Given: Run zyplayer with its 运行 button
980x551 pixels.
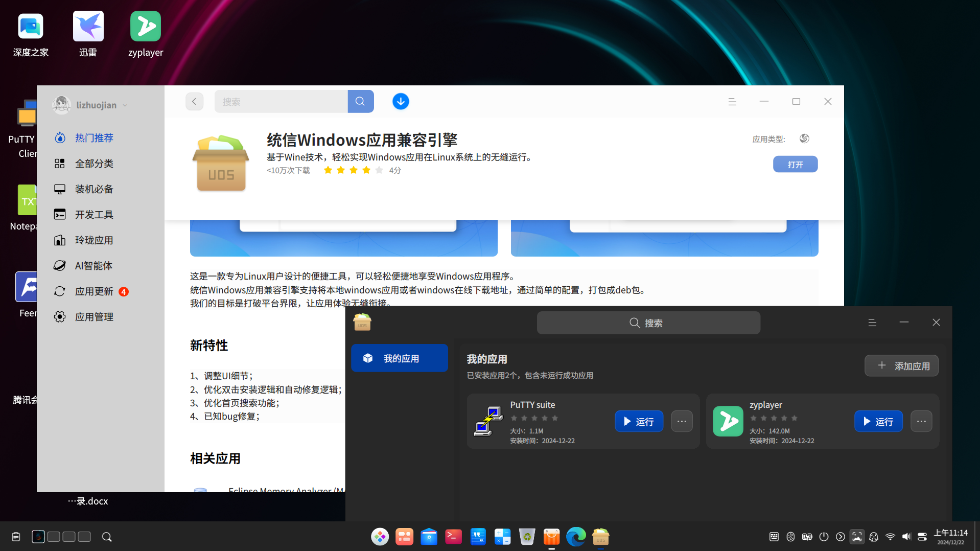Looking at the screenshot, I should pyautogui.click(x=878, y=421).
